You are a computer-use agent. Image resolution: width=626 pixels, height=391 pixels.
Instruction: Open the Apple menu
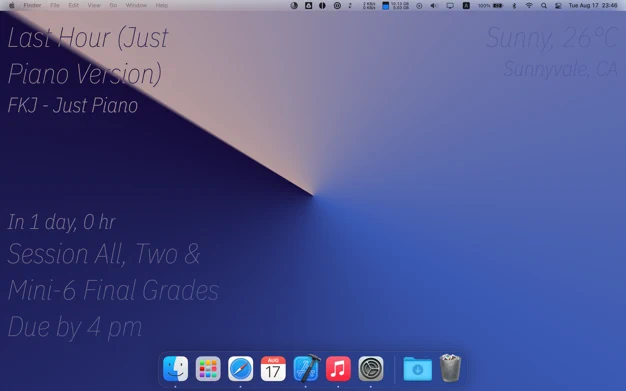[12, 5]
